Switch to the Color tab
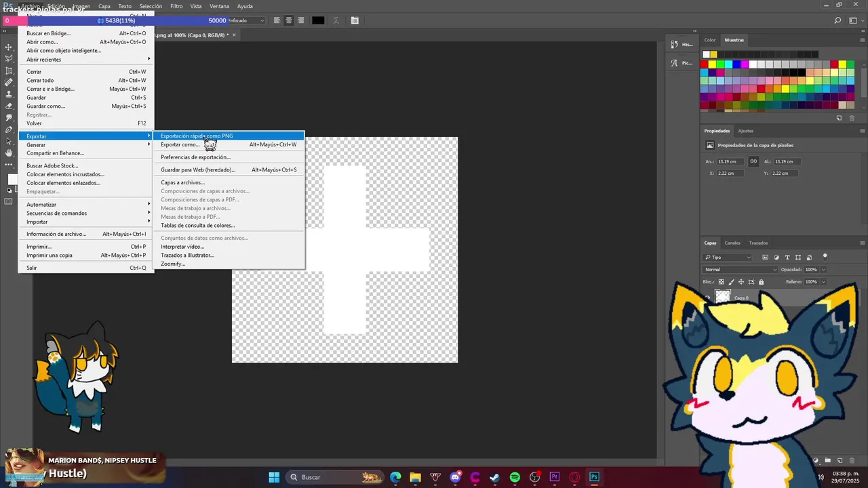 coord(710,40)
